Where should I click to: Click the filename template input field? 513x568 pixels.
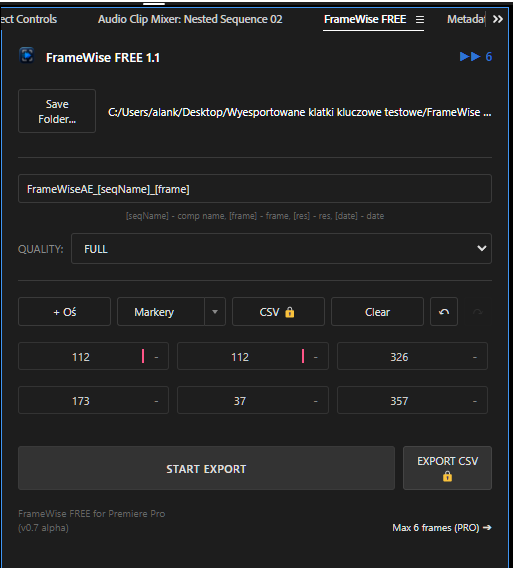[255, 189]
